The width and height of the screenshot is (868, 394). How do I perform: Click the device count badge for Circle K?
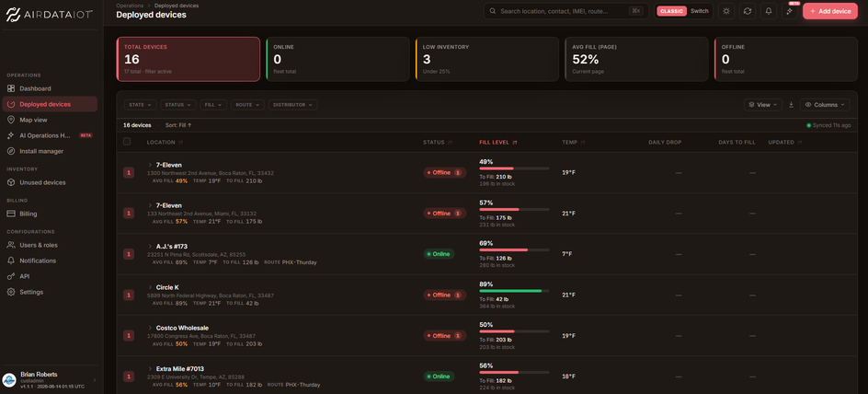coord(129,295)
